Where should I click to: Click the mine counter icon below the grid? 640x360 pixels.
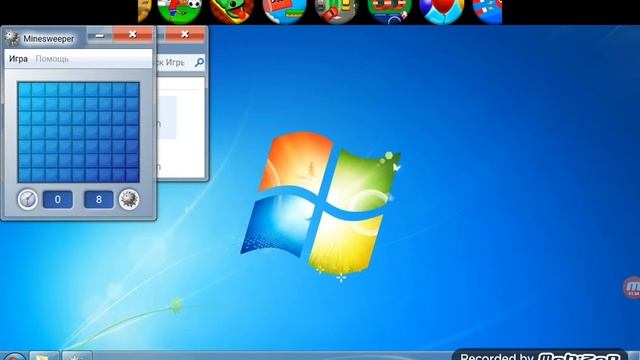129,199
